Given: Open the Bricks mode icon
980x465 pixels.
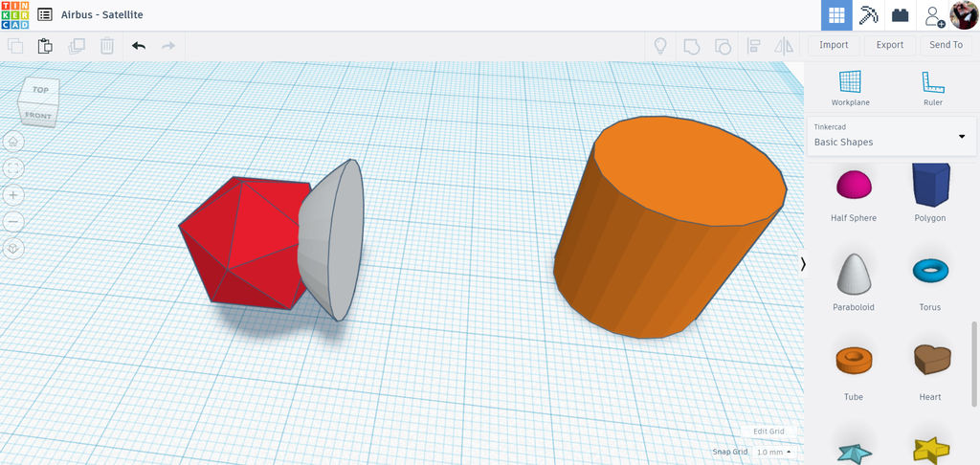Looking at the screenshot, I should click(x=900, y=15).
